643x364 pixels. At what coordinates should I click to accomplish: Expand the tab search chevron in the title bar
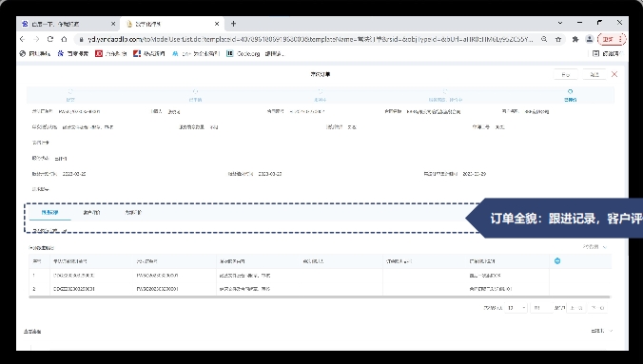pyautogui.click(x=560, y=23)
